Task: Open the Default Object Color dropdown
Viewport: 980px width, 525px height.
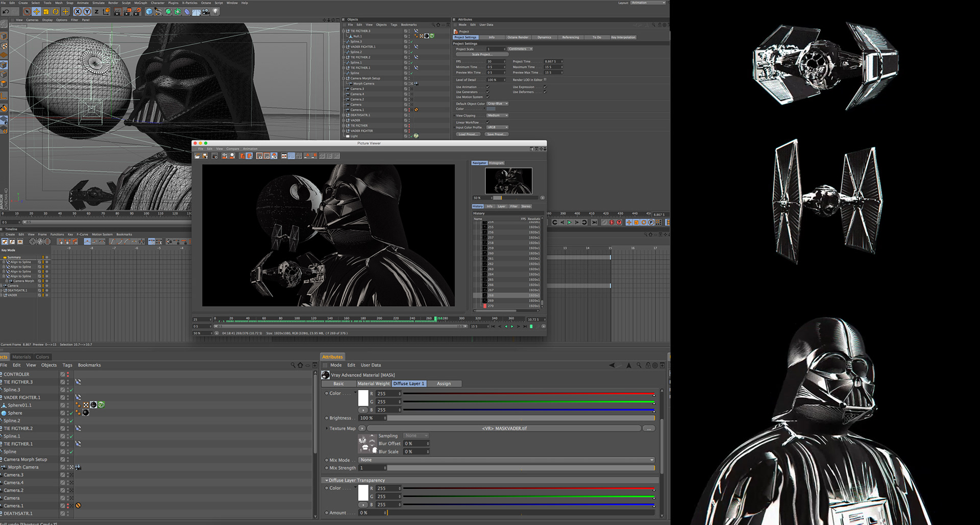Action: click(497, 104)
